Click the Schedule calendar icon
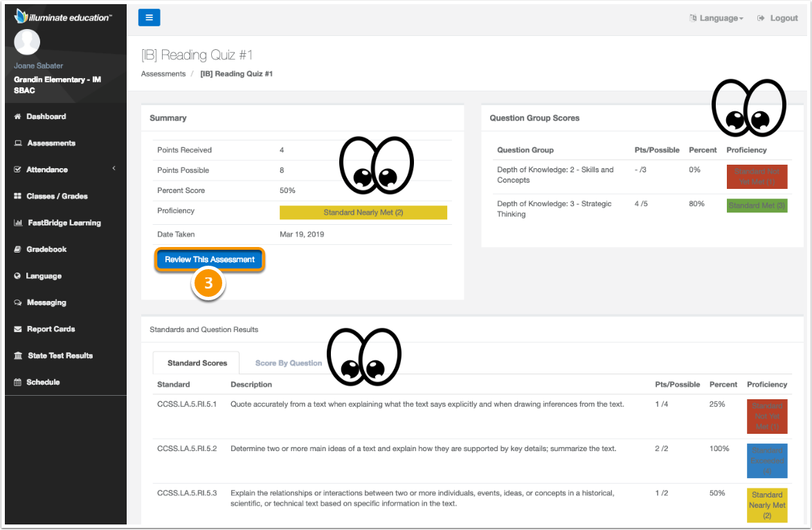This screenshot has height=530, width=812. click(17, 382)
